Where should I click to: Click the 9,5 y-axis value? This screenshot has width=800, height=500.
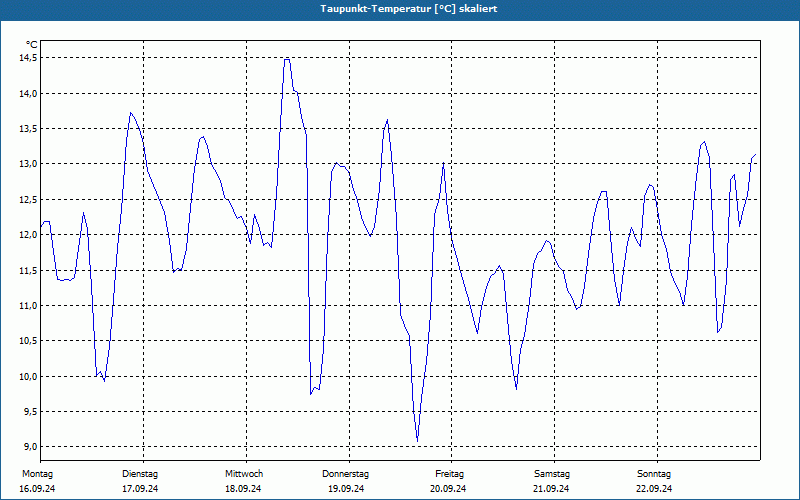(30, 412)
